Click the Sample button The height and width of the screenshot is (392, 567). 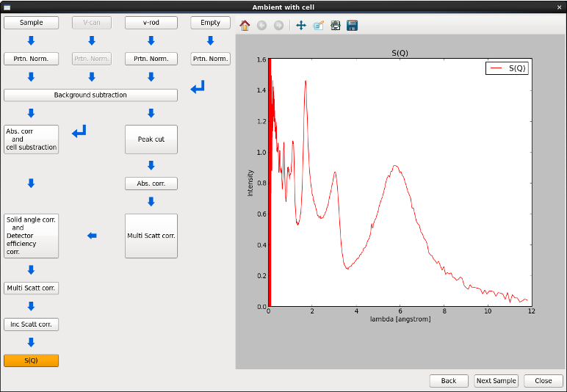(31, 23)
